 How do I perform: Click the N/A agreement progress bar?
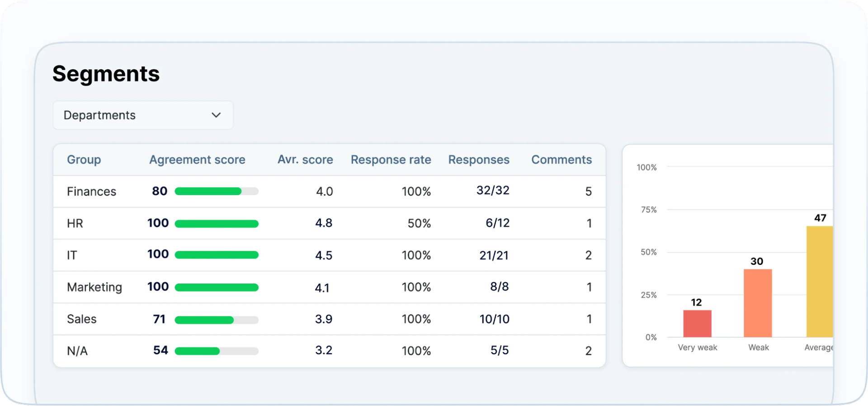(x=217, y=351)
